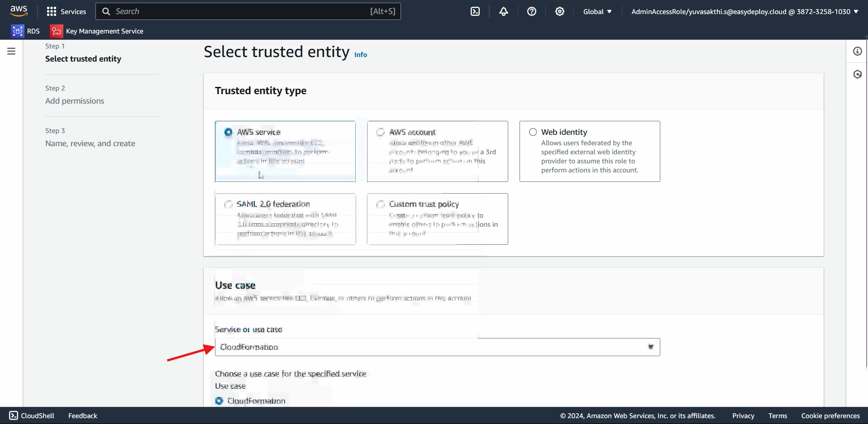This screenshot has width=868, height=424.
Task: Focus the top Search bar
Action: point(248,11)
